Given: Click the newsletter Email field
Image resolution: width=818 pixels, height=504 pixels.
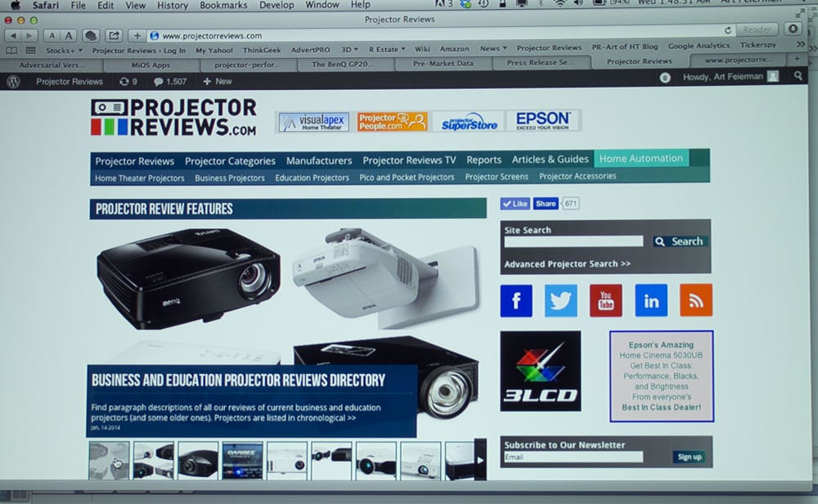Looking at the screenshot, I should 573,457.
